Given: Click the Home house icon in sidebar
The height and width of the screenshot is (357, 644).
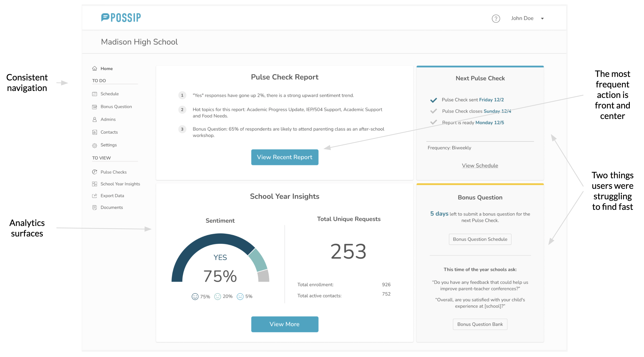Looking at the screenshot, I should click(x=95, y=68).
